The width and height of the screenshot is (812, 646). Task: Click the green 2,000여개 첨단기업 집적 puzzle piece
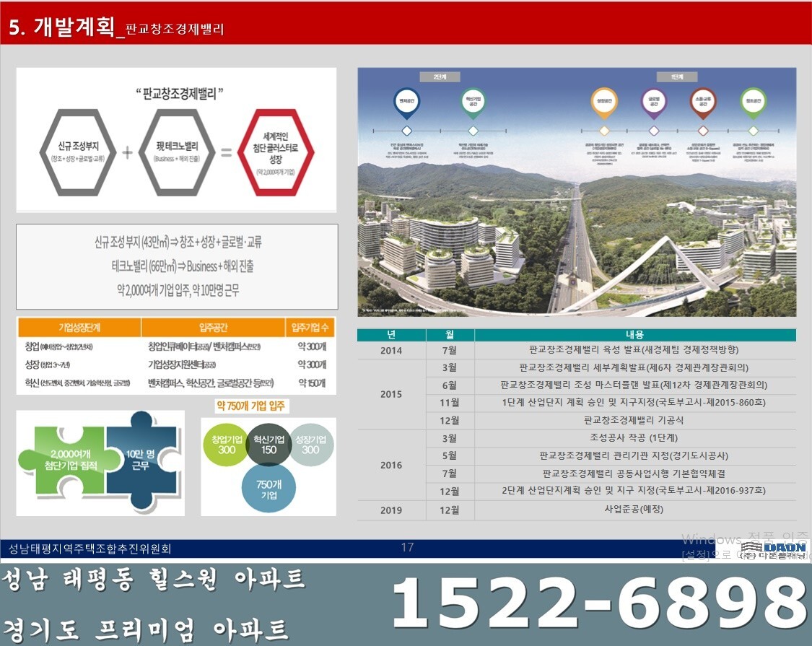click(70, 460)
